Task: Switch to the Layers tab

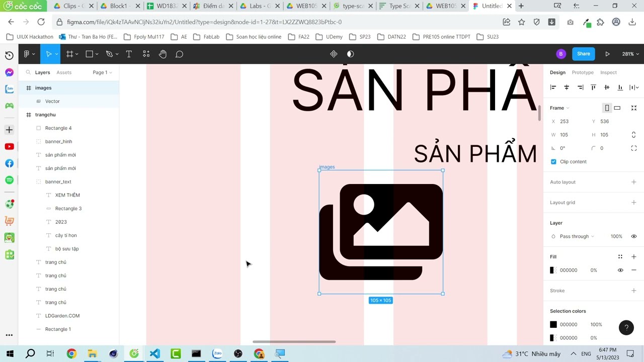Action: pyautogui.click(x=42, y=72)
